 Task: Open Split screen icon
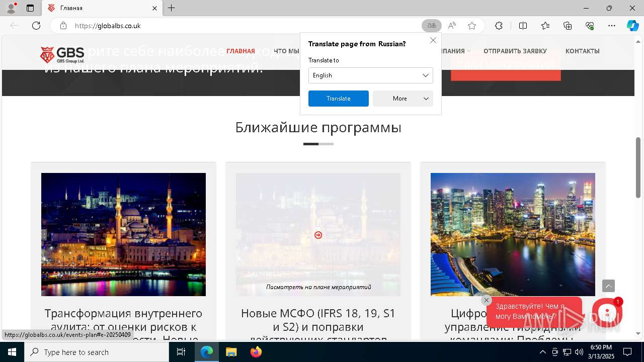pyautogui.click(x=523, y=26)
